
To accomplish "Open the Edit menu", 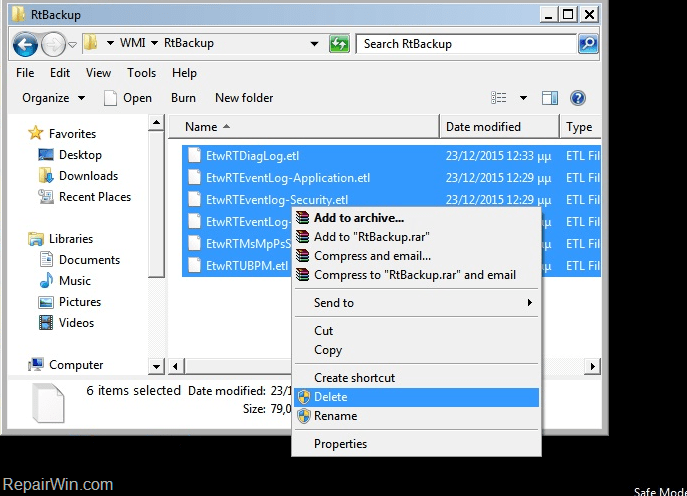I will 60,73.
